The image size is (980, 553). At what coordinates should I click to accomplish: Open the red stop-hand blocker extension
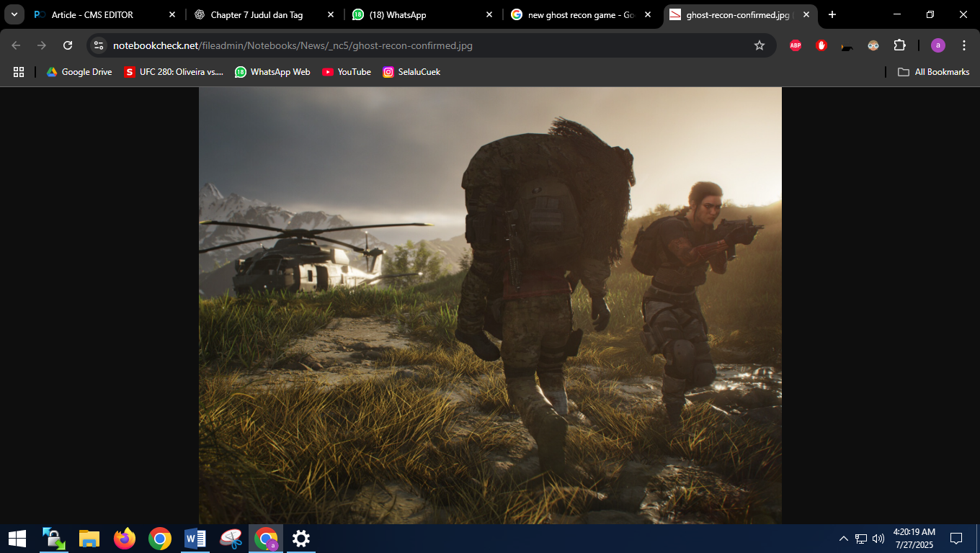pos(821,45)
